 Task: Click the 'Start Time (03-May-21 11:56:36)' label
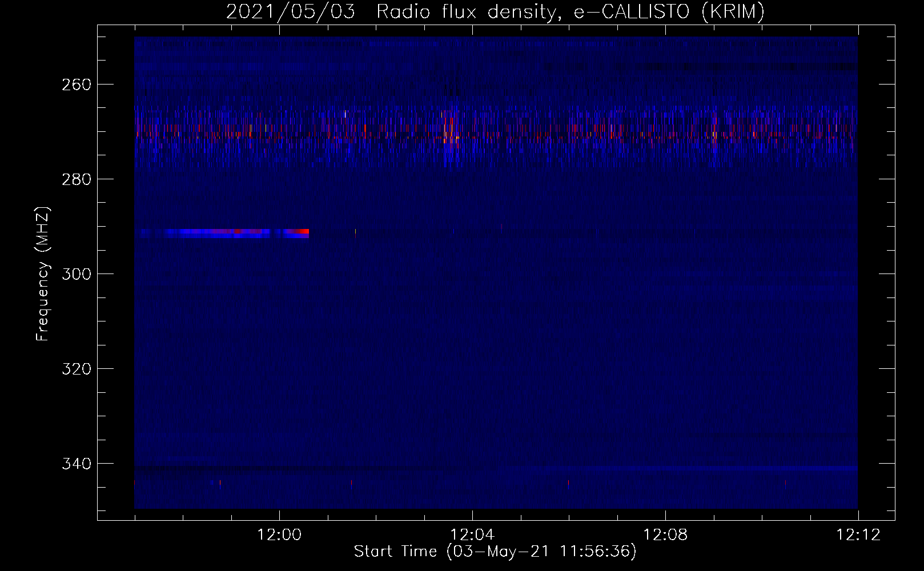pyautogui.click(x=495, y=552)
